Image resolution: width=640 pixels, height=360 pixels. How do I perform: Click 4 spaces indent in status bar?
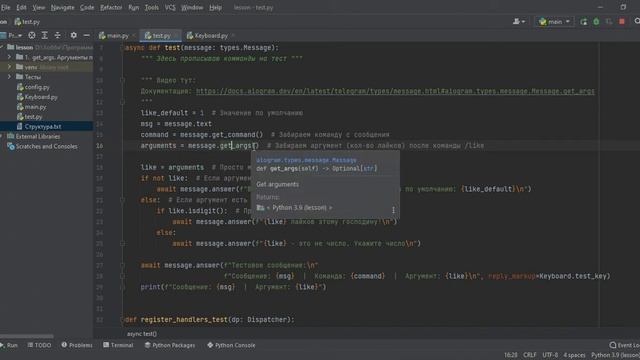[x=574, y=355]
